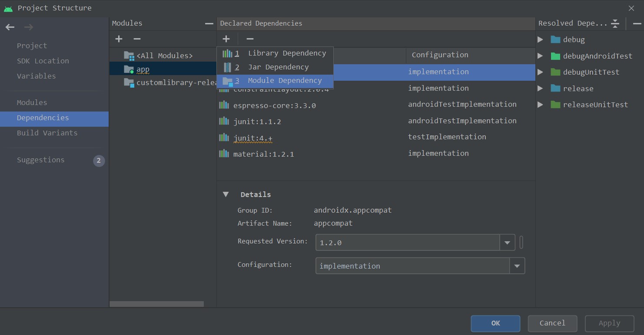Open the Configuration dropdown

[x=517, y=265]
